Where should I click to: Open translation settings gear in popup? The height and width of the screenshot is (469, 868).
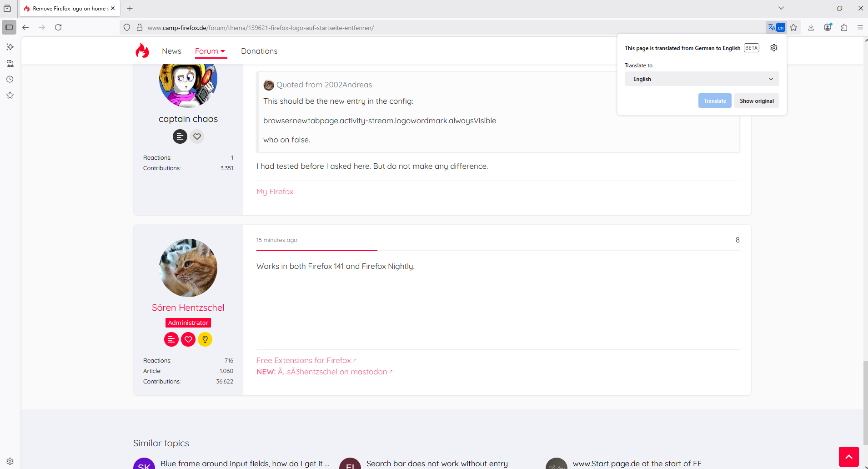(x=774, y=48)
